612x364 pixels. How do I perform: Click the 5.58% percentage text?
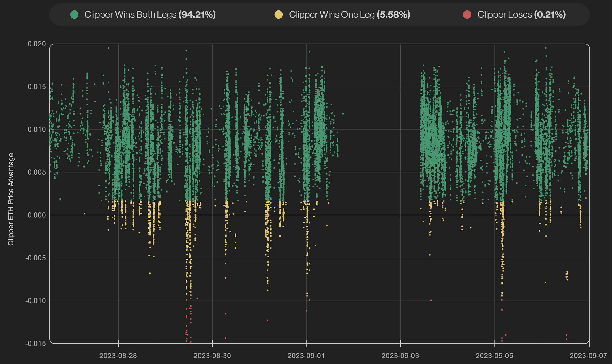tap(393, 15)
